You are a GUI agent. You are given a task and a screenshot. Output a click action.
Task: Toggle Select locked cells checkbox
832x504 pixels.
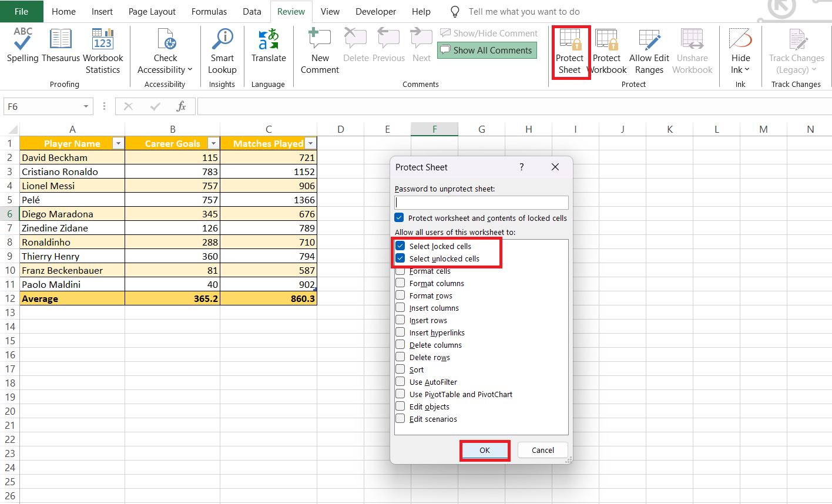click(x=400, y=246)
